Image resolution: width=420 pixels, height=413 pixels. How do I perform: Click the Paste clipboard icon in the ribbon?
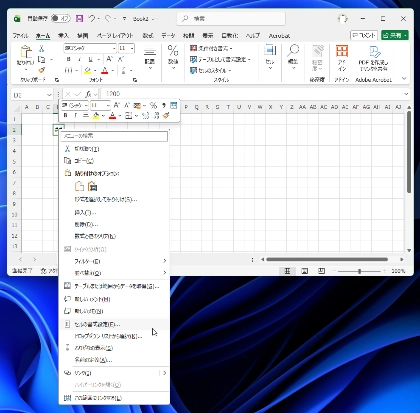pos(26,53)
